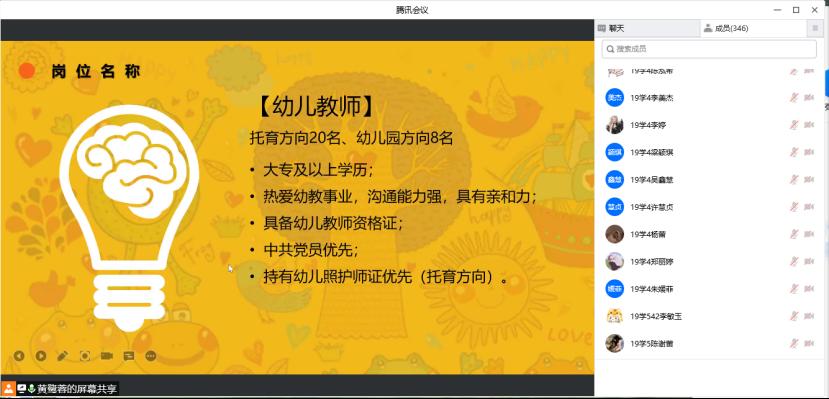Open the zoom/focus tool in slideshow bar
The width and height of the screenshot is (829, 399).
(x=85, y=356)
